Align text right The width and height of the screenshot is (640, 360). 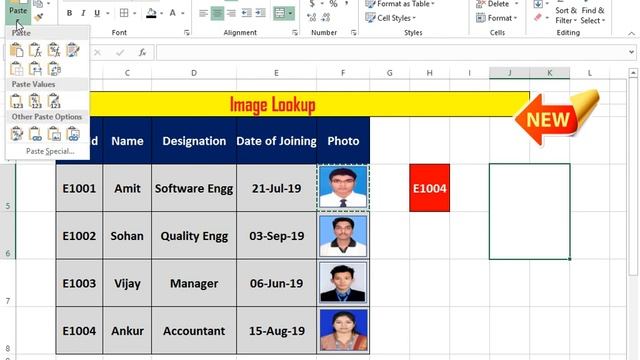(231, 13)
